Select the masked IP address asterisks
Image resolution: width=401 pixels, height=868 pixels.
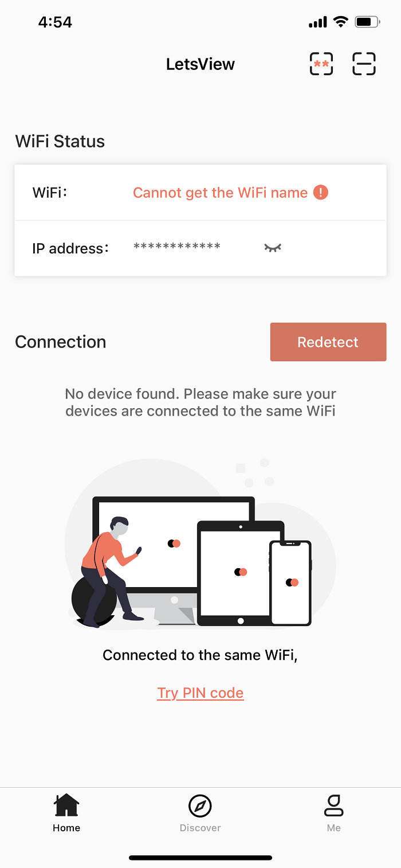[177, 247]
